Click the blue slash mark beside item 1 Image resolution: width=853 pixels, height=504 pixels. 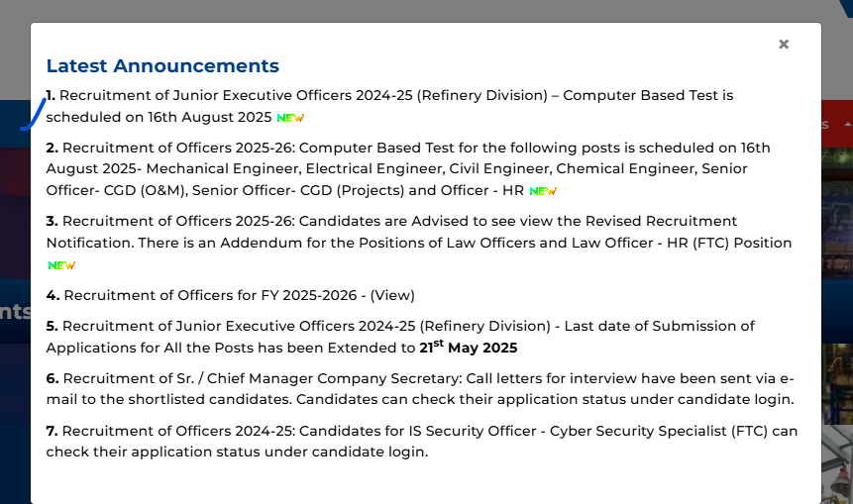pyautogui.click(x=33, y=115)
